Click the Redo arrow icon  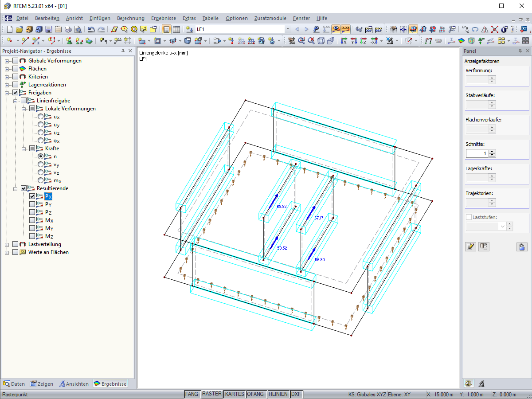click(101, 29)
